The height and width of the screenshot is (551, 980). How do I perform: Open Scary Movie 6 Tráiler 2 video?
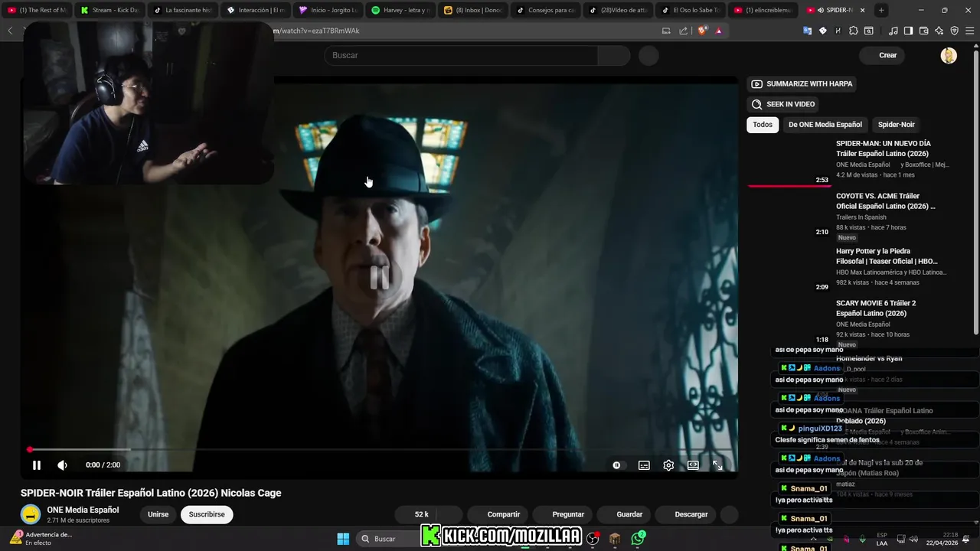pos(876,308)
